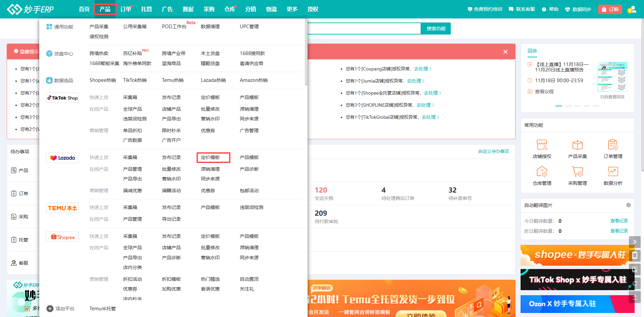
Task: Click the user avatar icon in header
Action: coord(632,9)
